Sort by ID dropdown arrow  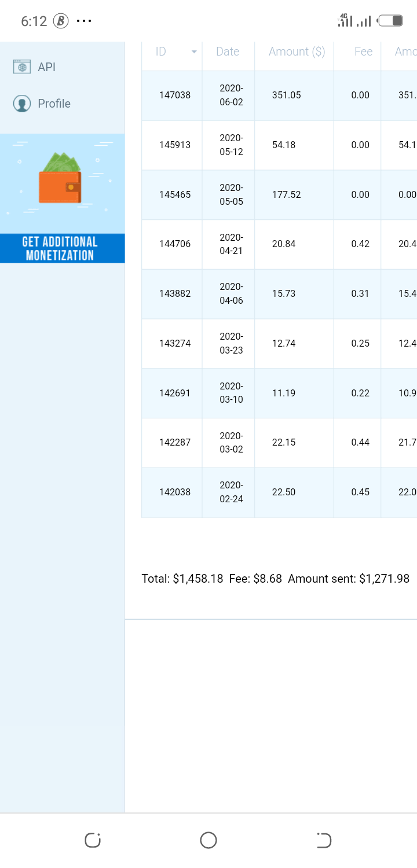point(194,52)
